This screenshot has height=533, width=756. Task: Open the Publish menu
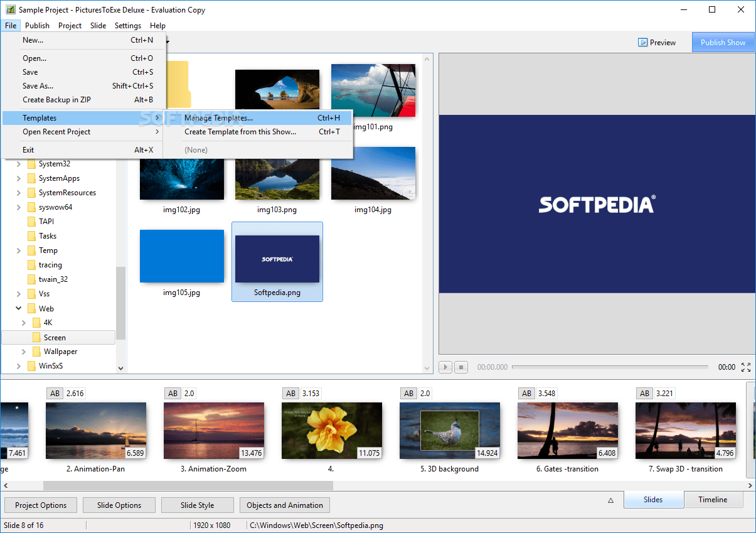point(37,26)
